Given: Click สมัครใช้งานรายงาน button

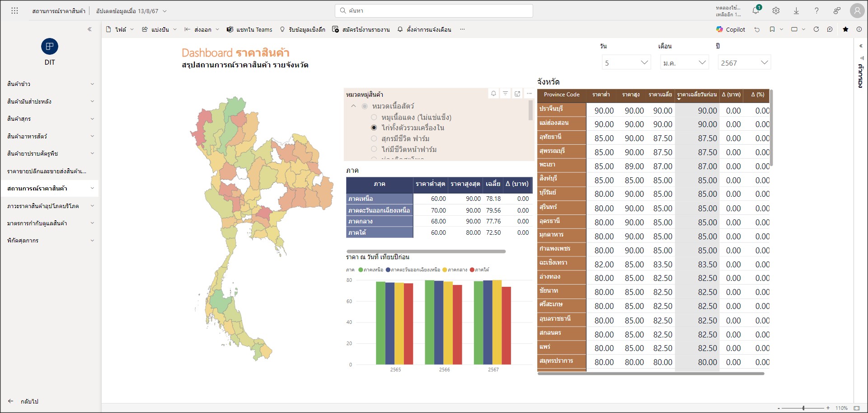Looking at the screenshot, I should [361, 29].
